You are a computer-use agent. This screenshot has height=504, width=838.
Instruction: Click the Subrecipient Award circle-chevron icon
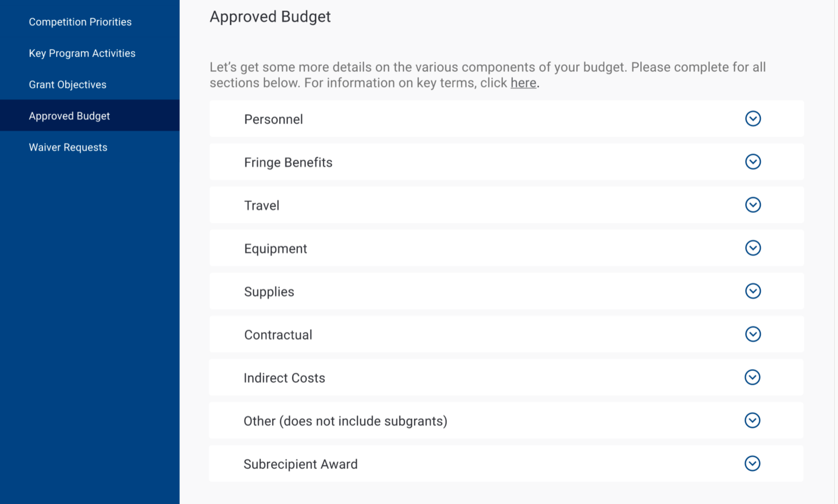coord(752,464)
